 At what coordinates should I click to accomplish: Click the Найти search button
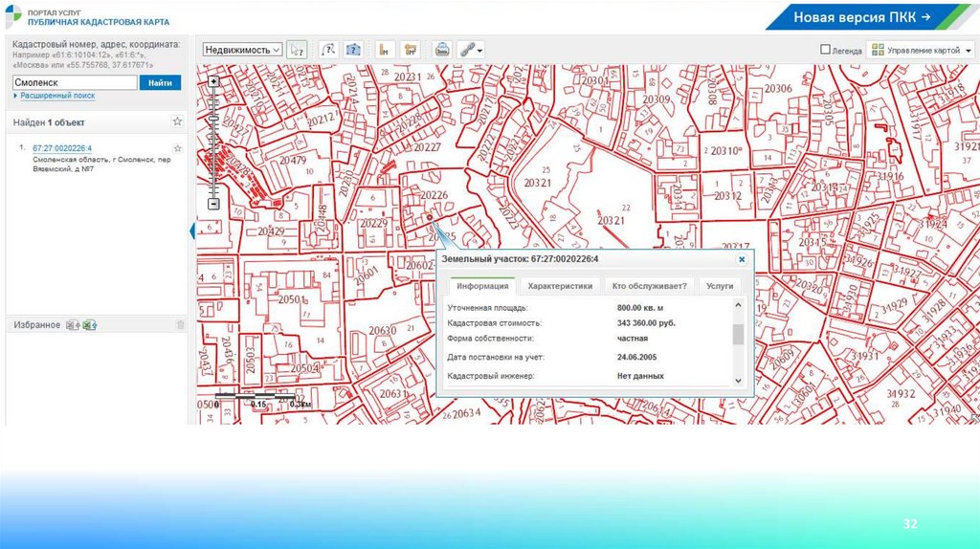pos(160,83)
